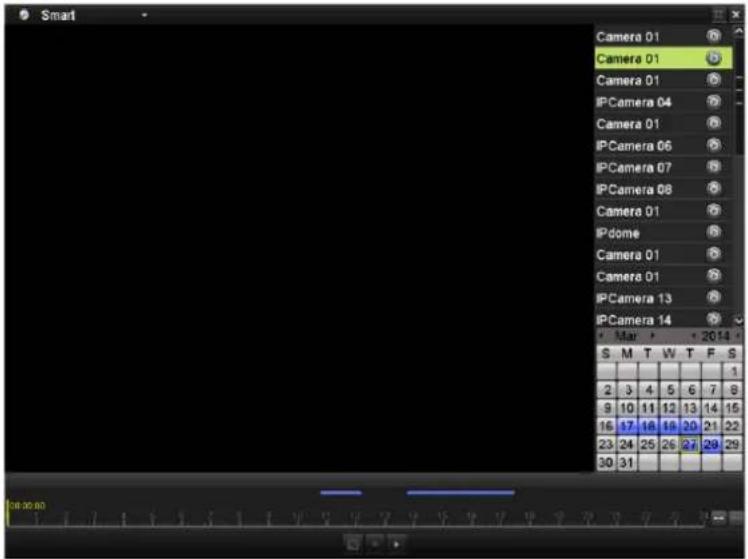Select recorded date 17 on calendar
The image size is (748, 559).
pyautogui.click(x=627, y=426)
